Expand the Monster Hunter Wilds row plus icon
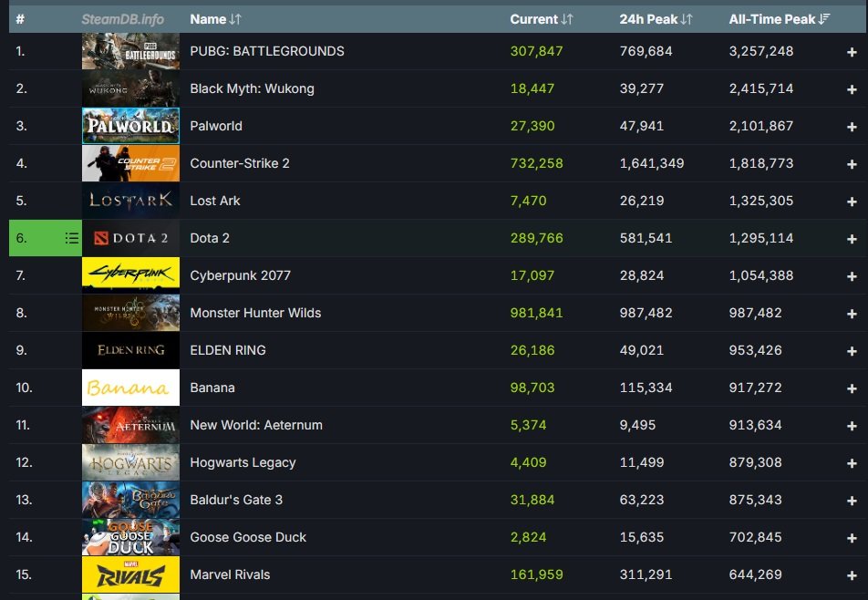The image size is (868, 600). tap(852, 314)
